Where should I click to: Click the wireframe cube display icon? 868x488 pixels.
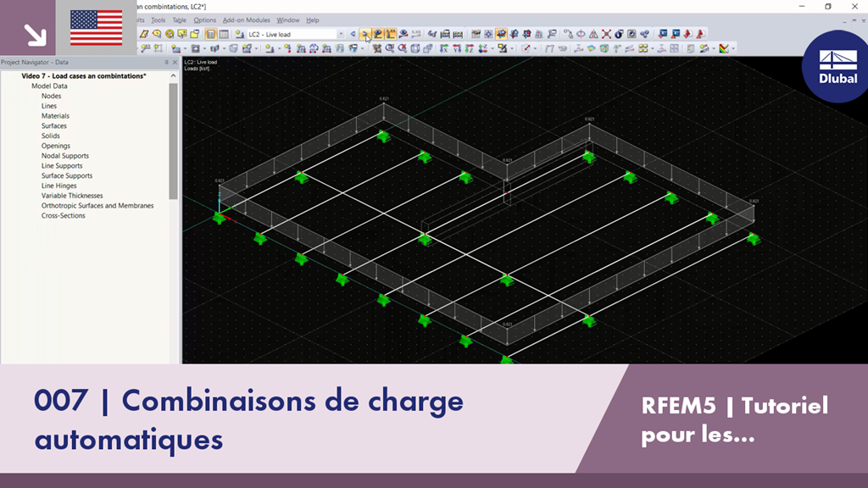click(x=415, y=48)
